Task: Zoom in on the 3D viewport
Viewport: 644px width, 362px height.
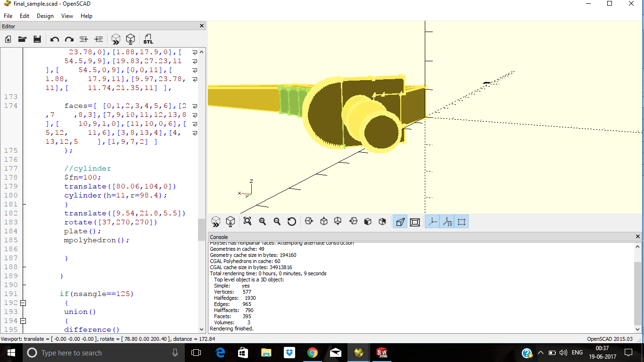Action: (262, 221)
